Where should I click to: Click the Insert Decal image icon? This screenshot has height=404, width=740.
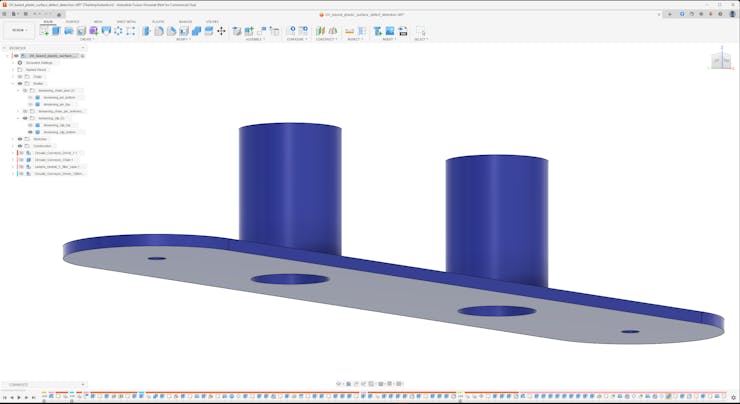click(x=390, y=31)
